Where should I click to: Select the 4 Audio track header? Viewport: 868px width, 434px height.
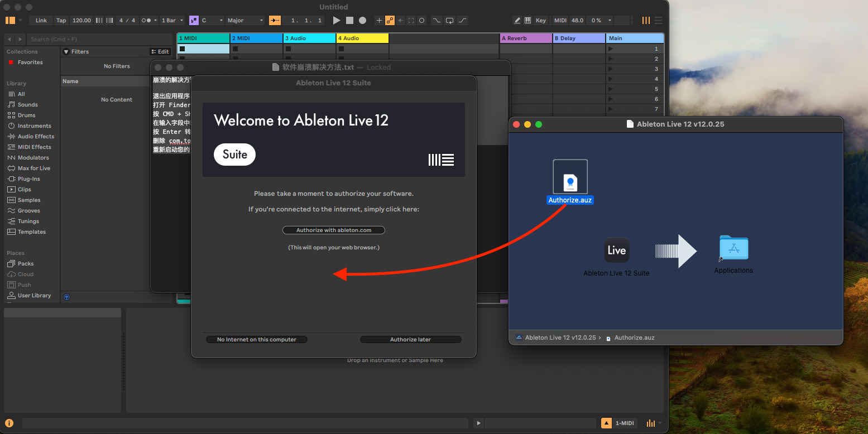pyautogui.click(x=362, y=38)
